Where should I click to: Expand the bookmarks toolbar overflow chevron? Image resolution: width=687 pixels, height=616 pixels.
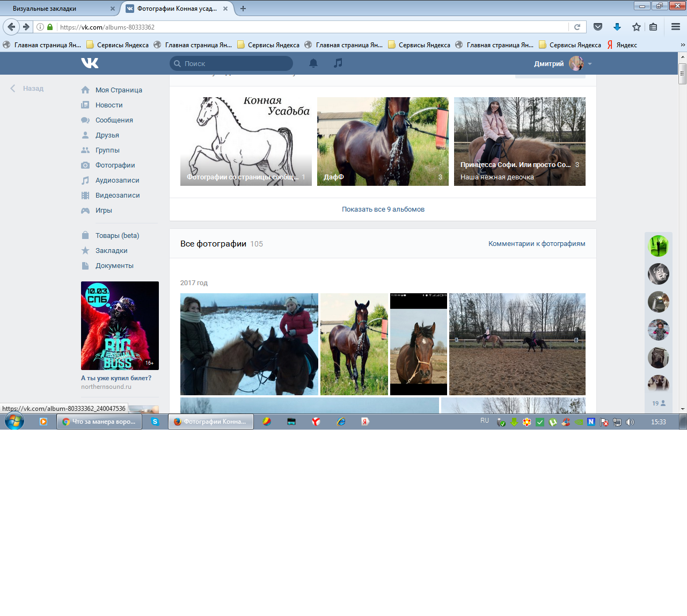click(682, 45)
